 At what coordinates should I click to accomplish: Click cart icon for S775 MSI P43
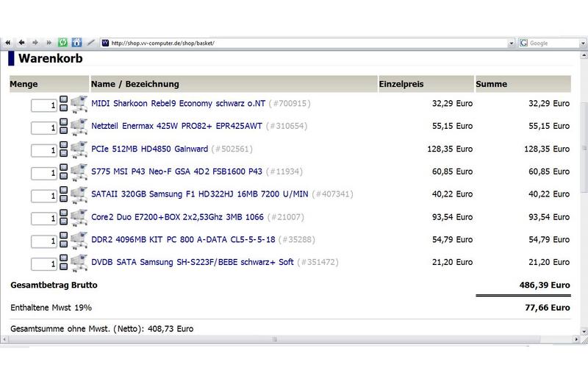click(79, 172)
